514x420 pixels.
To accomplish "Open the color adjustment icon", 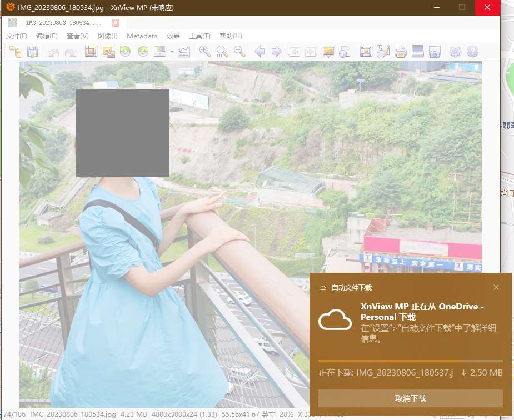I will click(160, 52).
